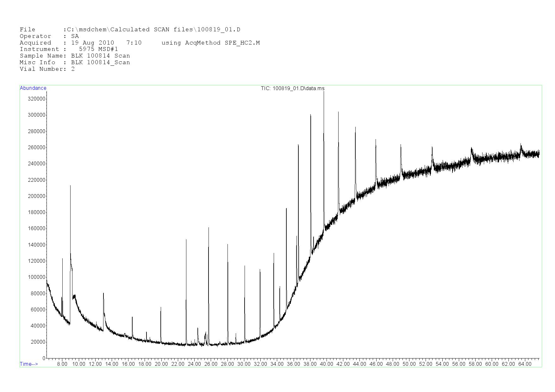Image resolution: width=555 pixels, height=392 pixels.
Task: Click the Vial Number value 2
Action: [x=73, y=69]
